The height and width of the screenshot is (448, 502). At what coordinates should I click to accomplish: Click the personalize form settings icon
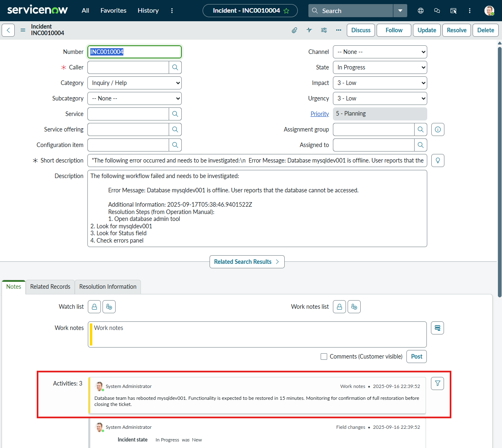click(x=324, y=30)
